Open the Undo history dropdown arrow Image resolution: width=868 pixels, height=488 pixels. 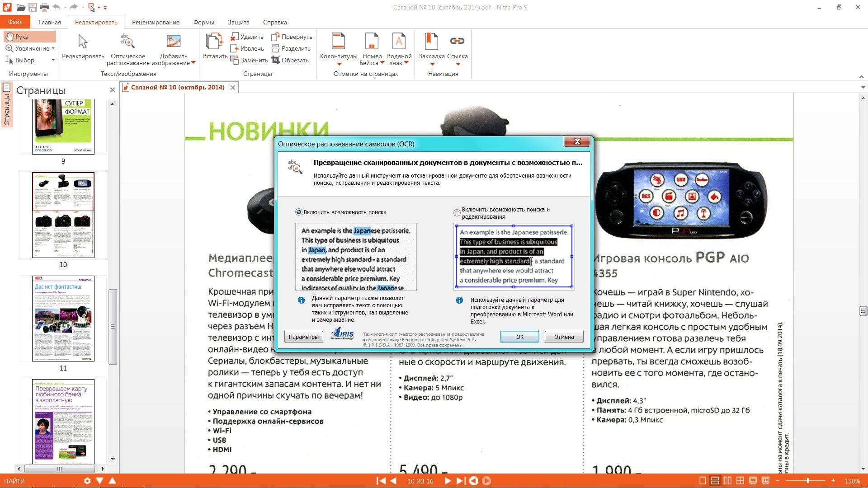[x=65, y=8]
